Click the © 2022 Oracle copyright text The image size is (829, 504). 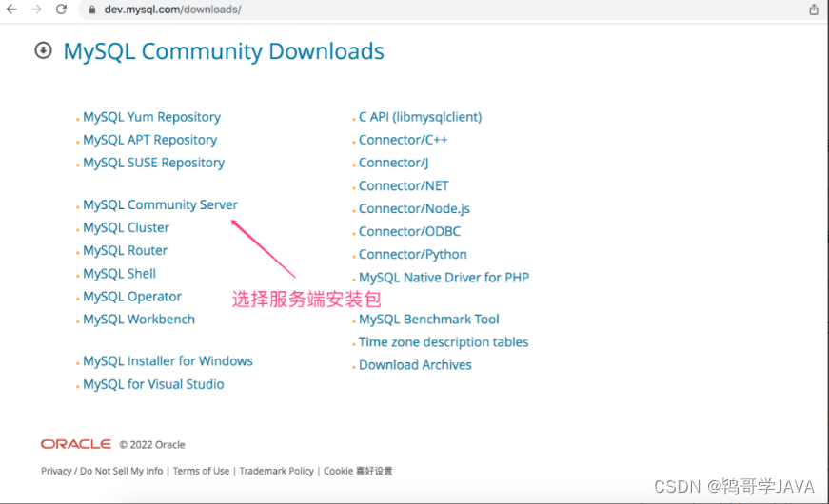click(152, 445)
